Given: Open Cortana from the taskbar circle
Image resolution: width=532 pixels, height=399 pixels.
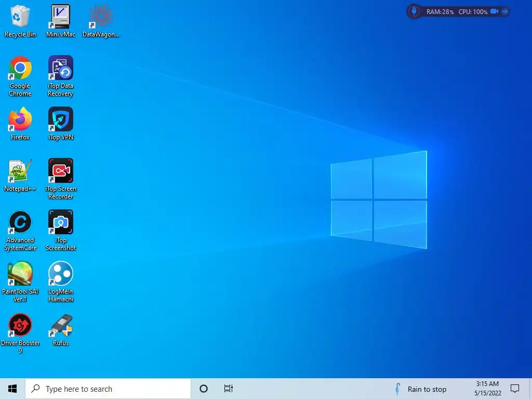Looking at the screenshot, I should pos(204,389).
